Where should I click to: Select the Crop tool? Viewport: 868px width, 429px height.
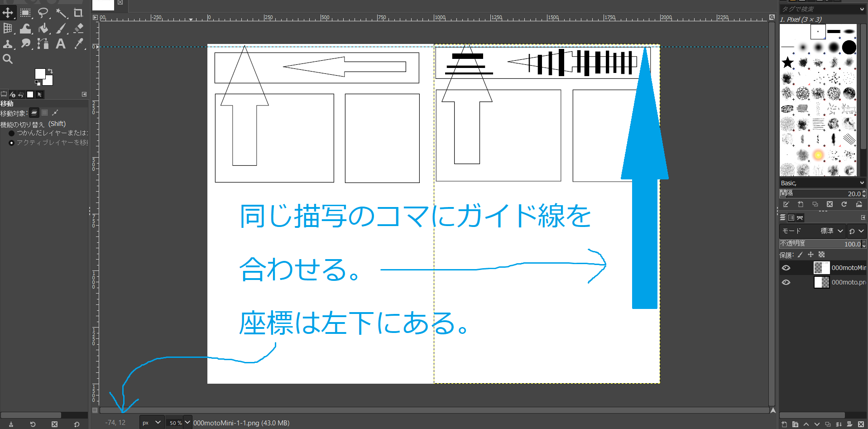click(78, 13)
